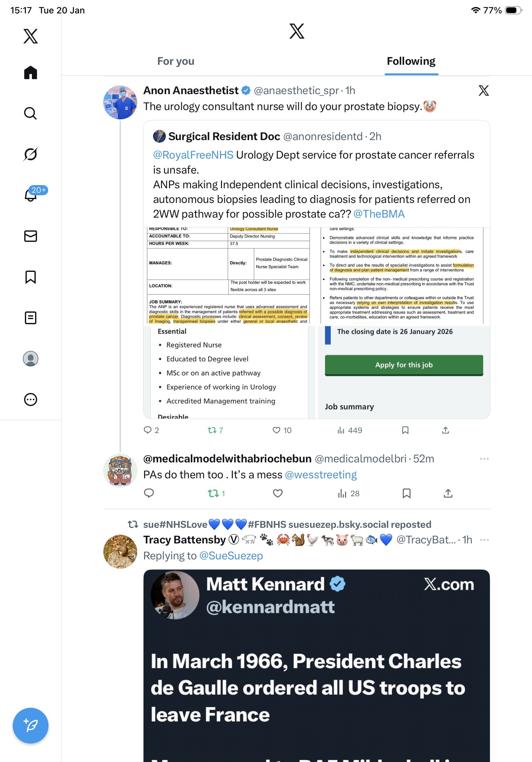Screen dimensions: 532x762
Task: Open Grok from the sidebar
Action: 30,154
